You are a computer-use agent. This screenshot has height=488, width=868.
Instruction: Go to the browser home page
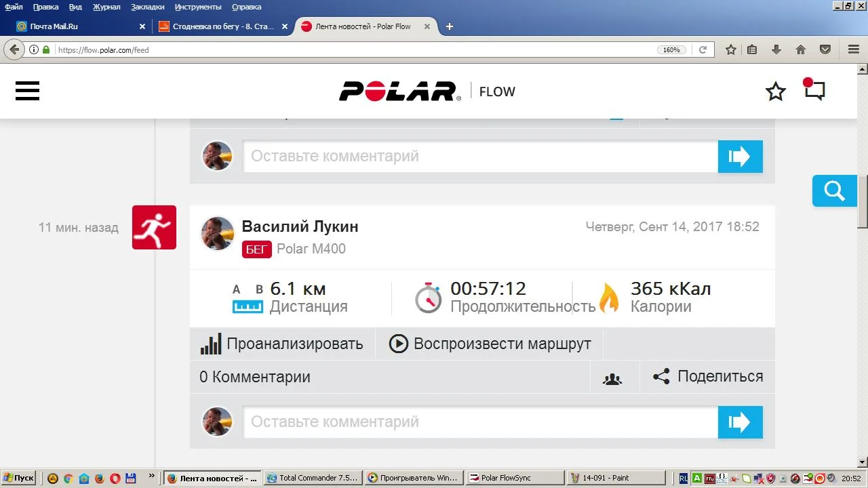801,49
